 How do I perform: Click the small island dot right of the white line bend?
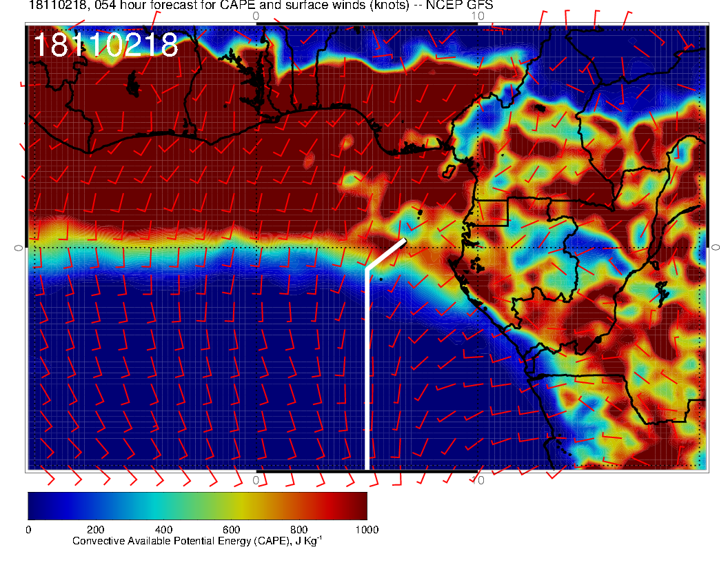[381, 279]
